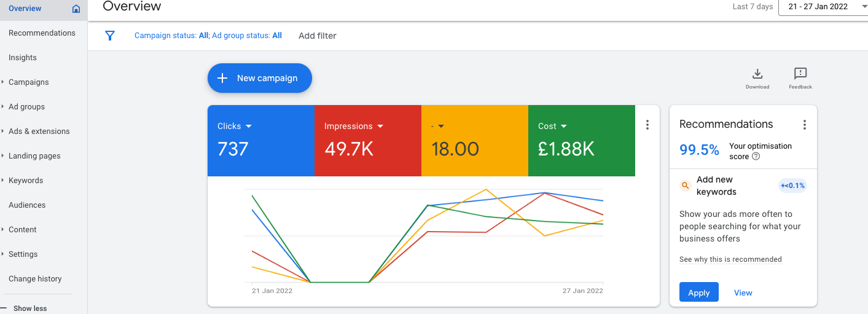
Task: Click Ad group status: All filter
Action: [x=247, y=36]
